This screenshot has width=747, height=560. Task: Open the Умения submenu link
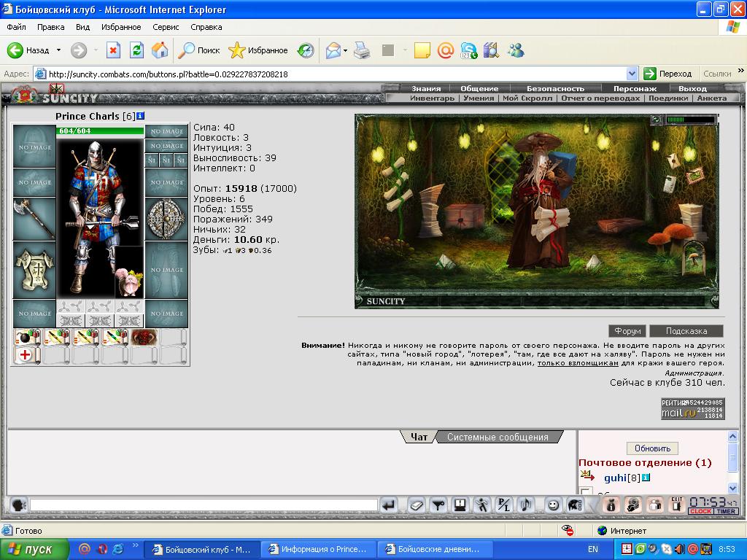[479, 98]
